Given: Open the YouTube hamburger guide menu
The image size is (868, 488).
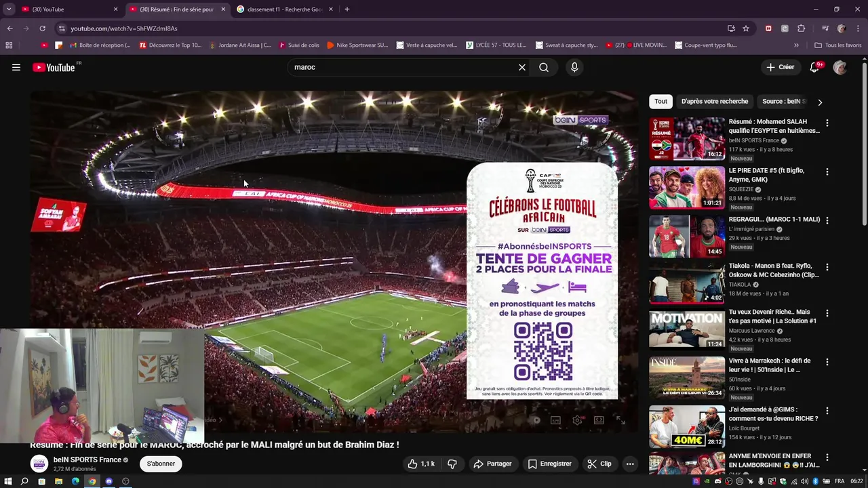Looking at the screenshot, I should pyautogui.click(x=16, y=67).
